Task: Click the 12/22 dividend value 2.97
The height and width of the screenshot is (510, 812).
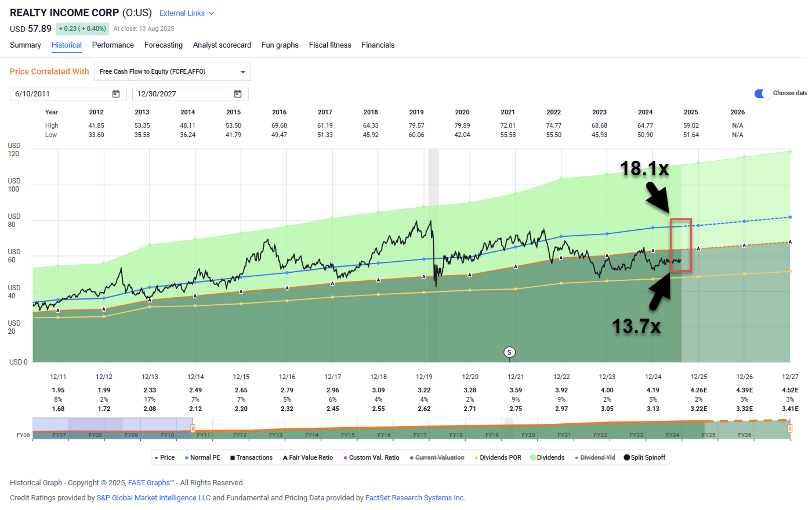Action: [x=561, y=409]
